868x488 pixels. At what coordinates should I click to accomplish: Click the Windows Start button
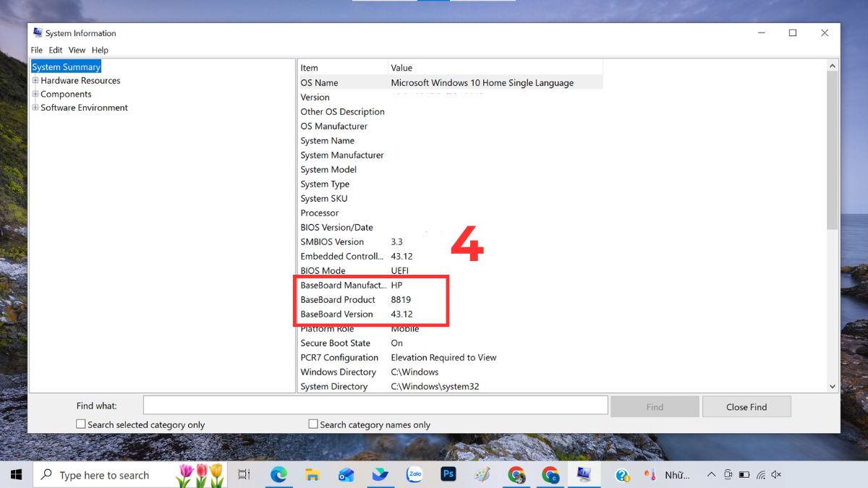pyautogui.click(x=16, y=475)
